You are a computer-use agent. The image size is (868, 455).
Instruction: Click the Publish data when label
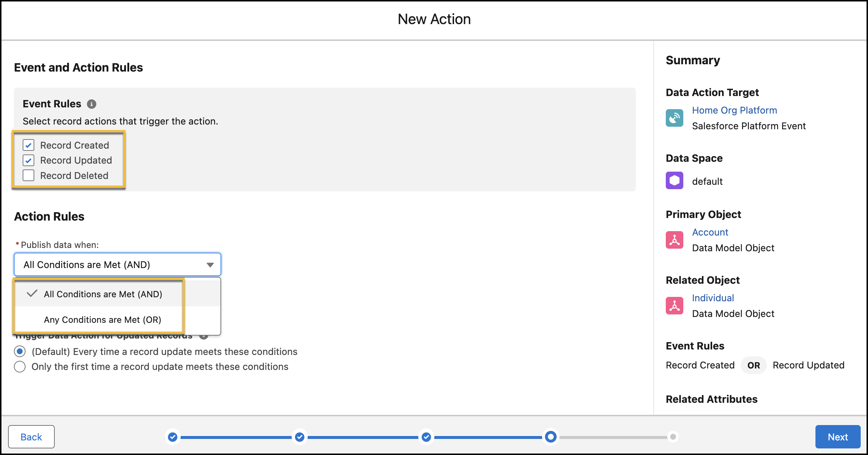pyautogui.click(x=60, y=245)
